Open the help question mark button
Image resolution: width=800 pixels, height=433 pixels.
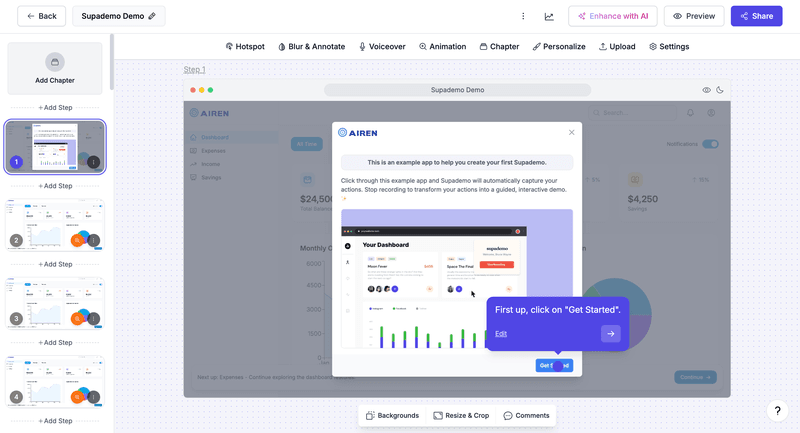click(x=778, y=411)
